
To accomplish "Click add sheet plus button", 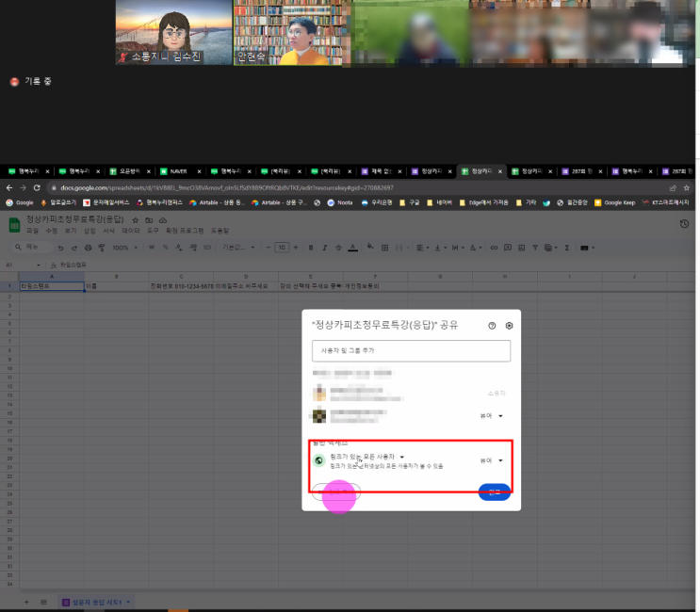I will click(26, 603).
